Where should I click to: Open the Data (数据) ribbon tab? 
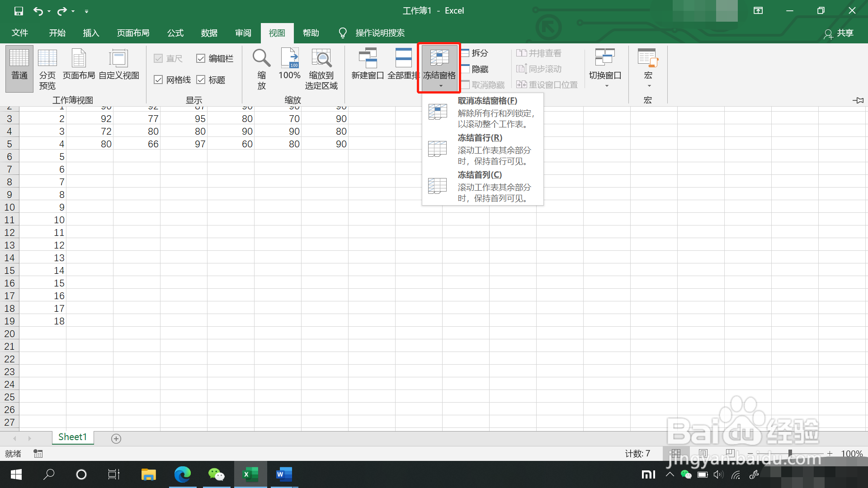tap(209, 33)
